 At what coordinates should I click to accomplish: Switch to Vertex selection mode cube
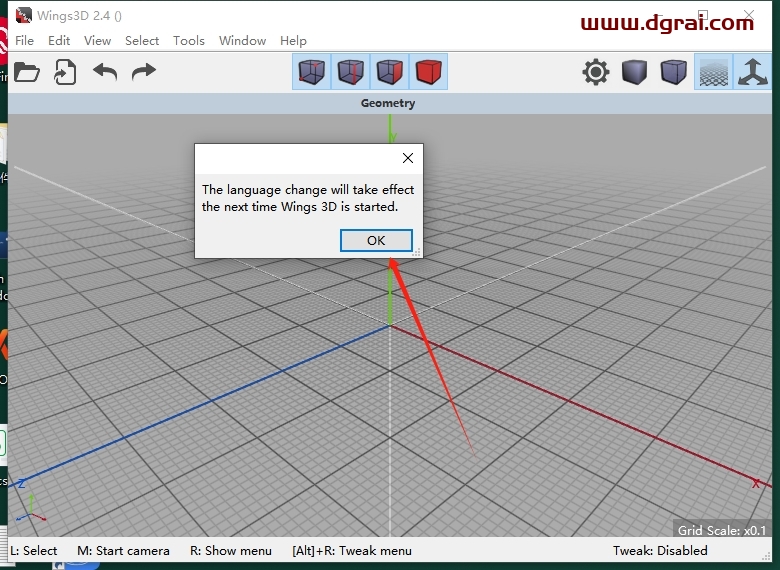click(x=312, y=72)
